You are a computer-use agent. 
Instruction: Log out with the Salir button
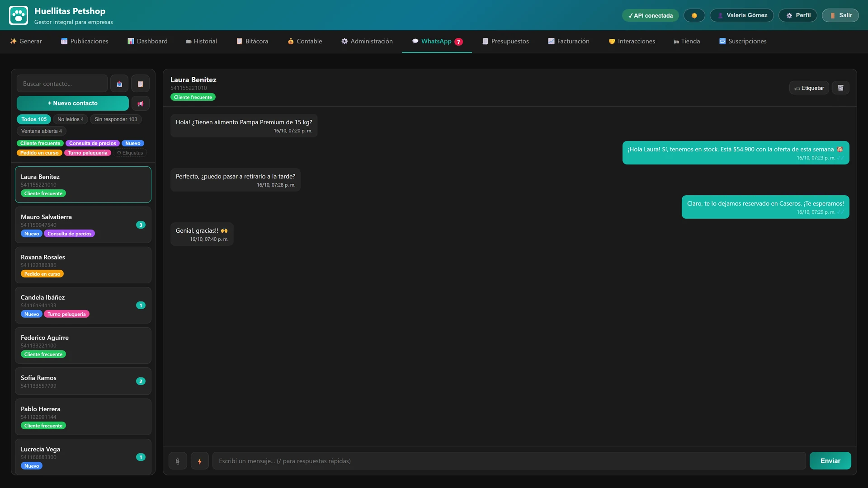[x=840, y=15]
